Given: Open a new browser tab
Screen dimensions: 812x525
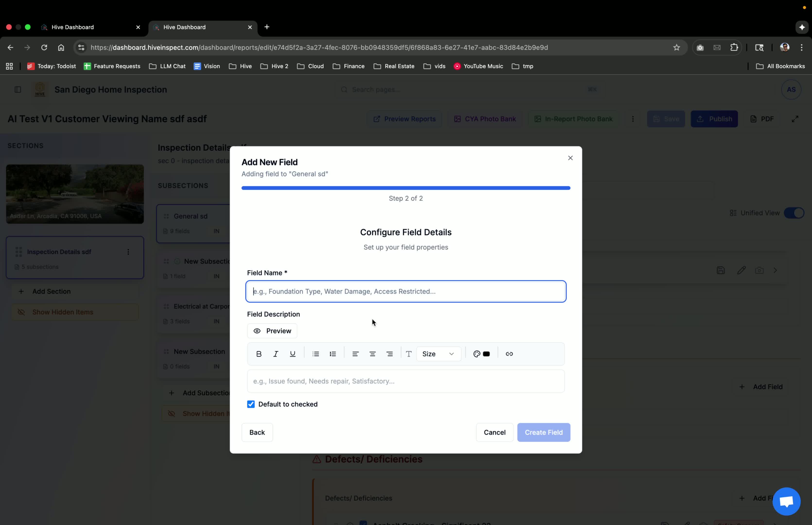Looking at the screenshot, I should pyautogui.click(x=267, y=27).
